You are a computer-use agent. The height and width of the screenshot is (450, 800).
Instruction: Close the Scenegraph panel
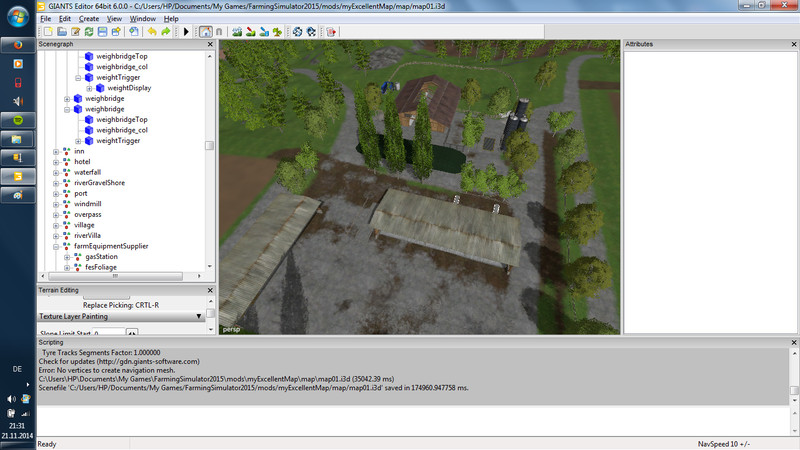pyautogui.click(x=210, y=44)
